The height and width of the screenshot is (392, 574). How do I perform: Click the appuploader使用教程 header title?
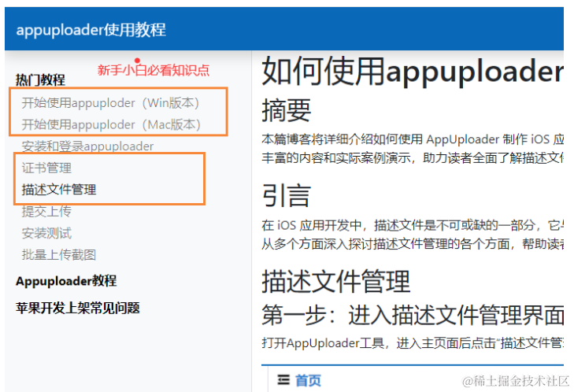[91, 30]
